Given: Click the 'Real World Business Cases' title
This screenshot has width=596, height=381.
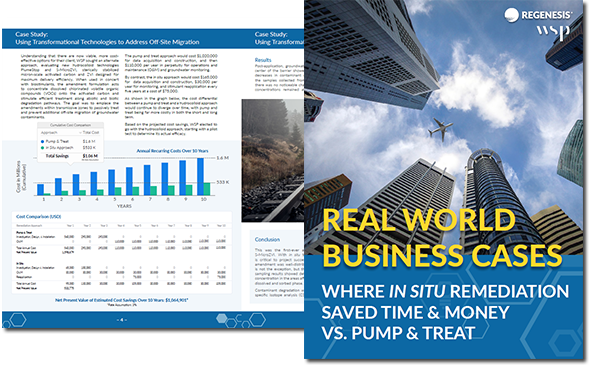Looking at the screenshot, I should click(442, 237).
